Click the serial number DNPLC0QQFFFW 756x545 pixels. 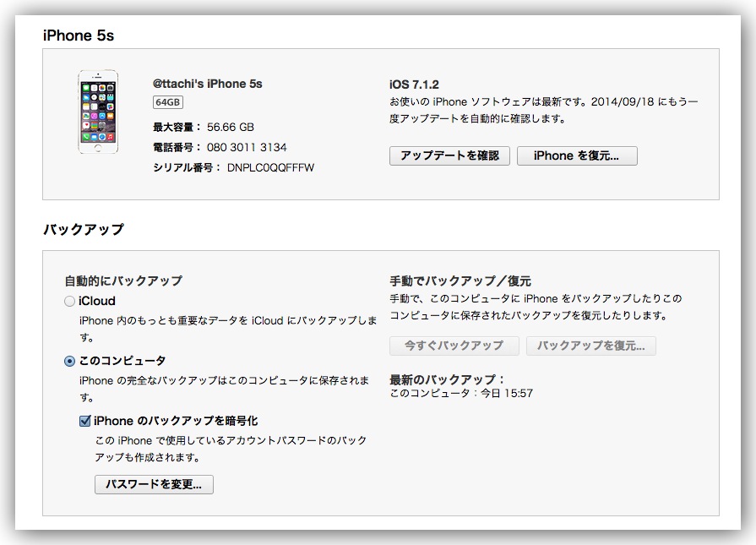(270, 167)
